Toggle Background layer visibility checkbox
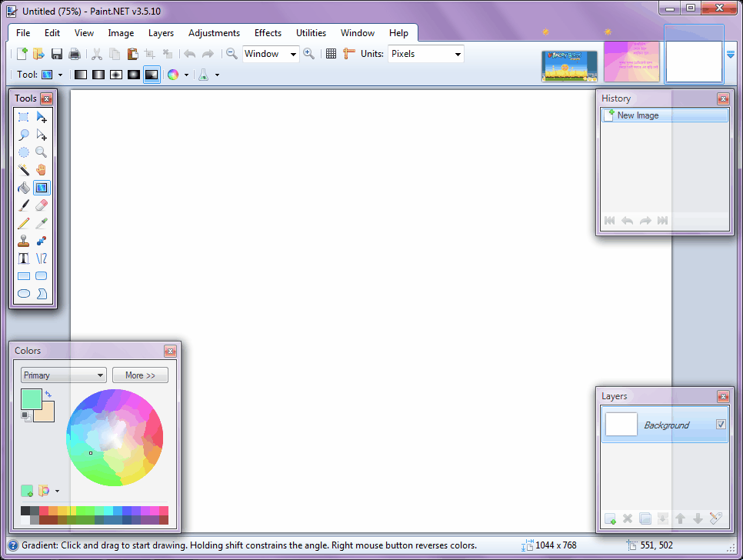Screen dimensions: 743x560 (721, 424)
